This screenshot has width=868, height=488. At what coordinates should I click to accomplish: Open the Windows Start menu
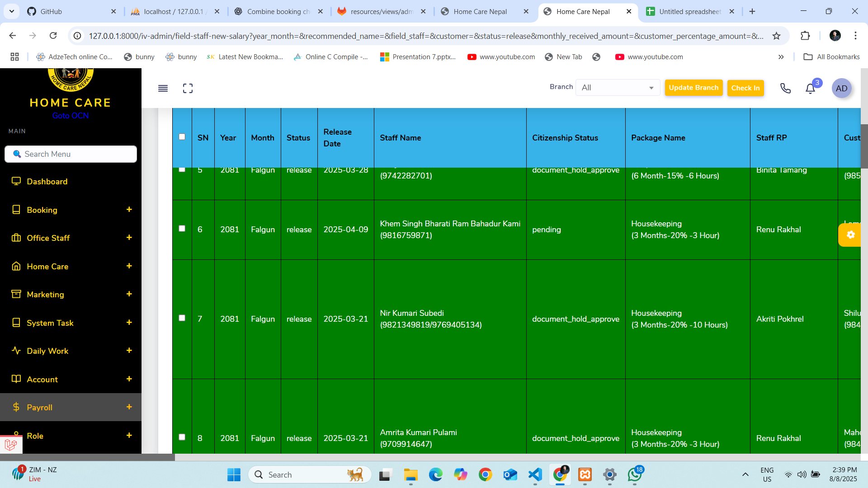point(234,475)
